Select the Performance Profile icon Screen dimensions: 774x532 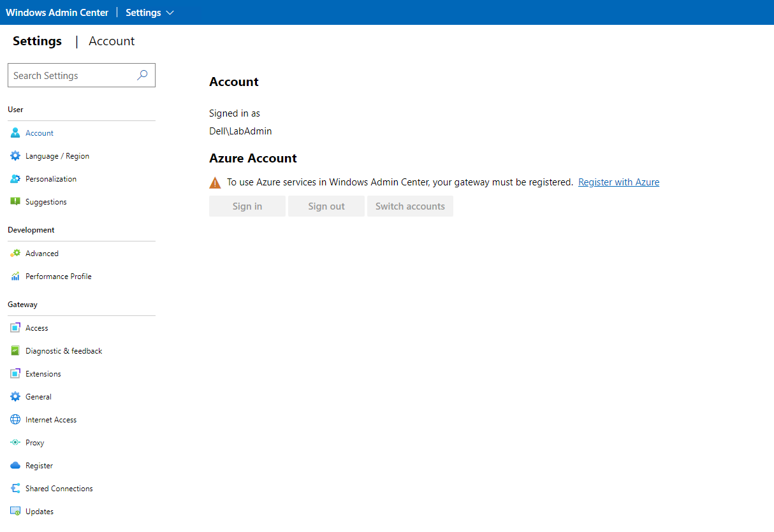(x=15, y=276)
